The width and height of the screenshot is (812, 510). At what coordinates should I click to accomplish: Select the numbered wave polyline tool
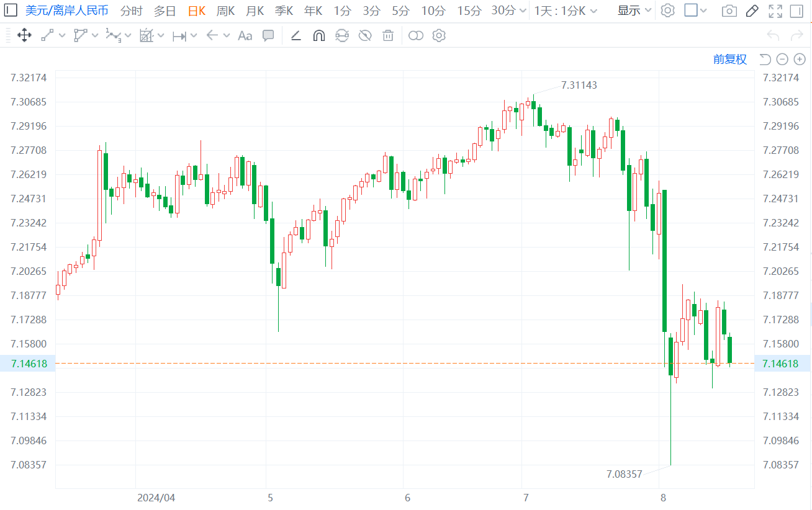(113, 35)
